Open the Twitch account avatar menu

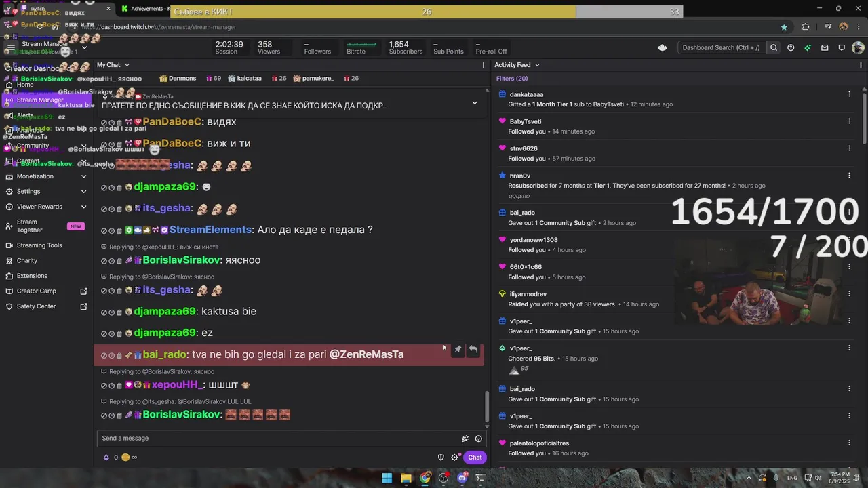[x=858, y=47]
